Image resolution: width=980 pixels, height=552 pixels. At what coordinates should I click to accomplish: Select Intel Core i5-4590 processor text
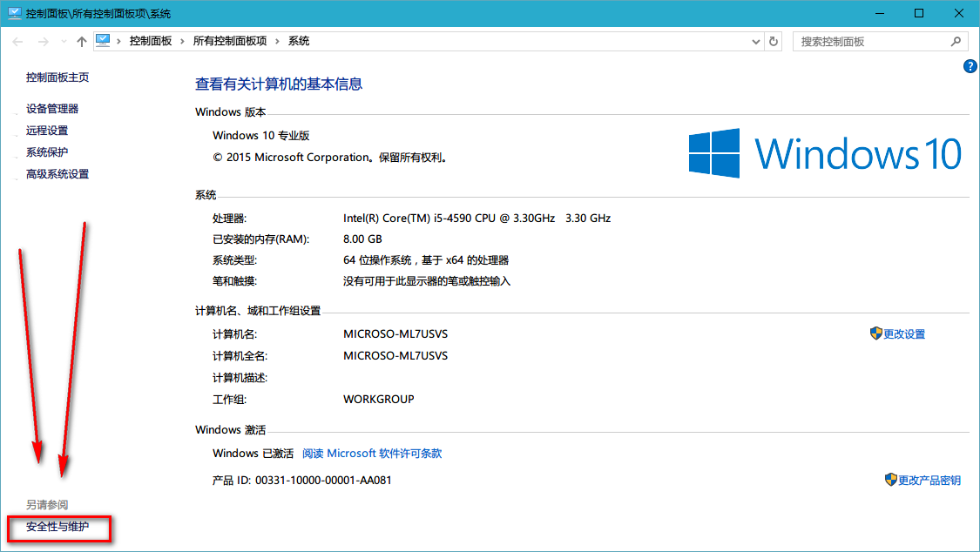click(x=476, y=218)
